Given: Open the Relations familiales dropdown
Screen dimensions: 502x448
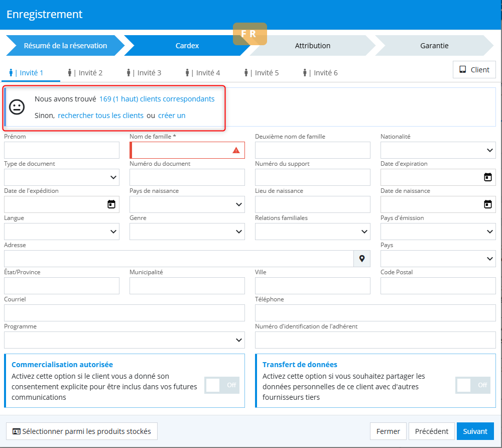Looking at the screenshot, I should (312, 232).
